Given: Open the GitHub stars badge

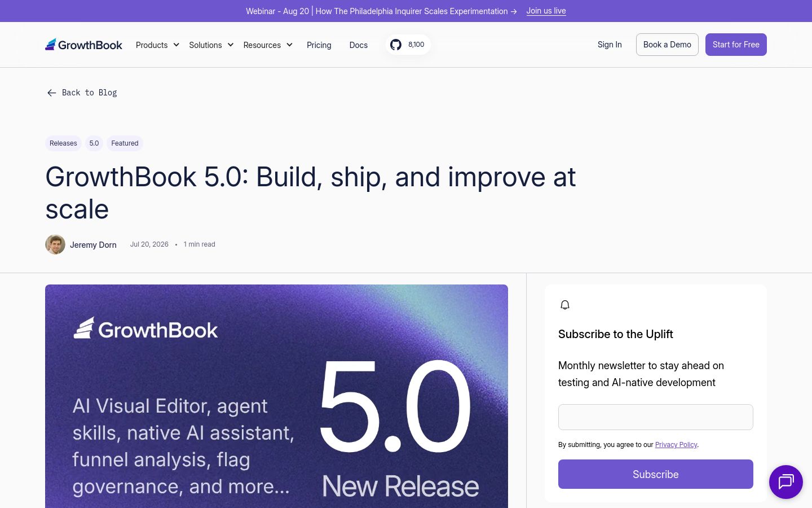Looking at the screenshot, I should (408, 45).
